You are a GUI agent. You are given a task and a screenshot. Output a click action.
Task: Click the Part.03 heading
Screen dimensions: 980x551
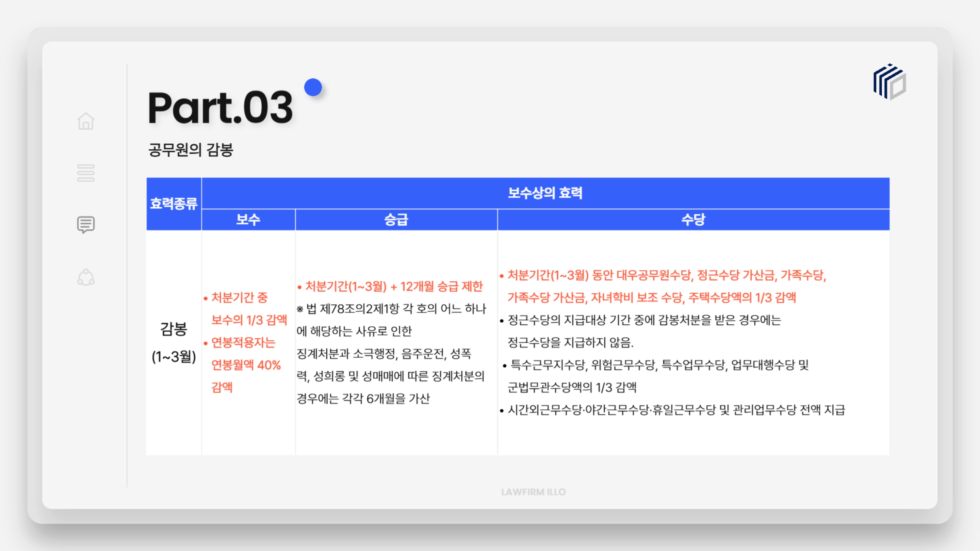[x=220, y=107]
